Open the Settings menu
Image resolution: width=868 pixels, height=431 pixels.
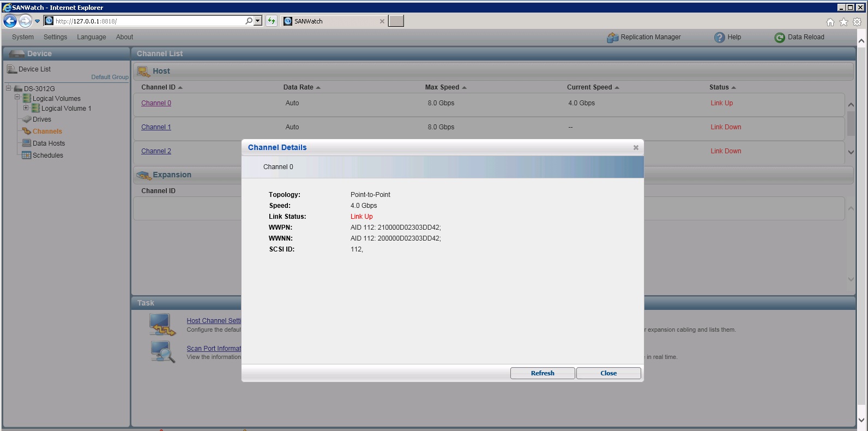55,37
